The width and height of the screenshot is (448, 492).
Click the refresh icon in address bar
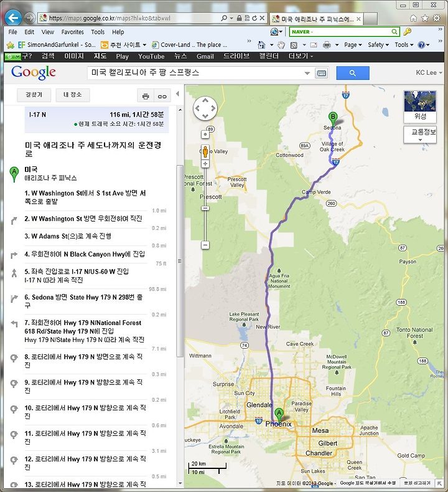[254, 18]
